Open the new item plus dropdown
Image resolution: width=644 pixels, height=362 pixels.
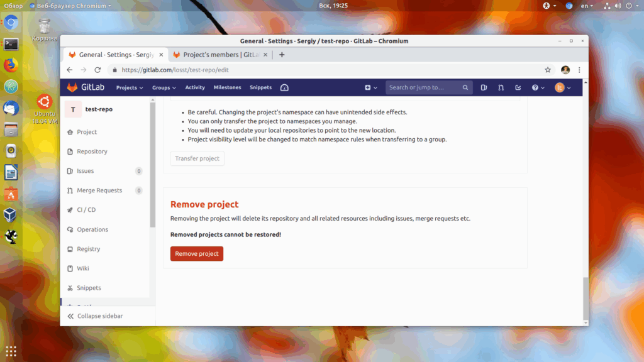tap(370, 87)
